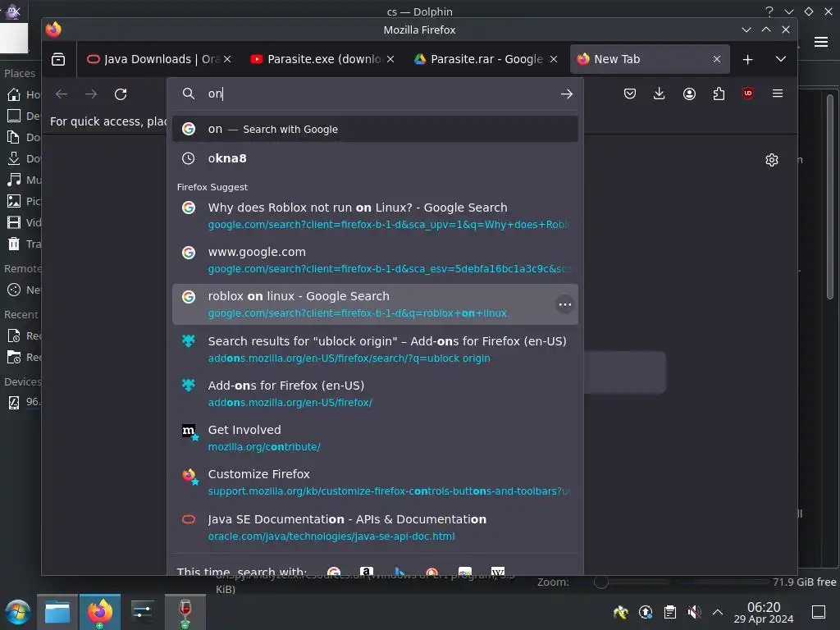Select the "okna8" history suggestion

click(x=375, y=158)
